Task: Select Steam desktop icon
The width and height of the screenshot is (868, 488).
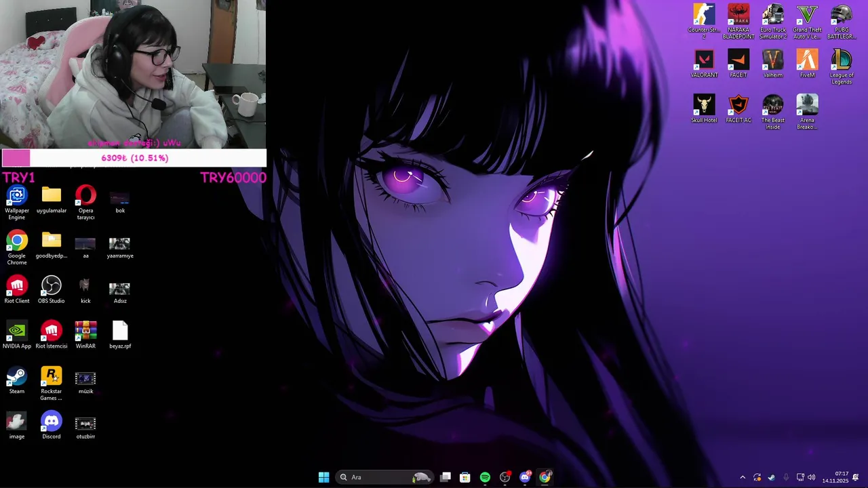Action: [17, 381]
